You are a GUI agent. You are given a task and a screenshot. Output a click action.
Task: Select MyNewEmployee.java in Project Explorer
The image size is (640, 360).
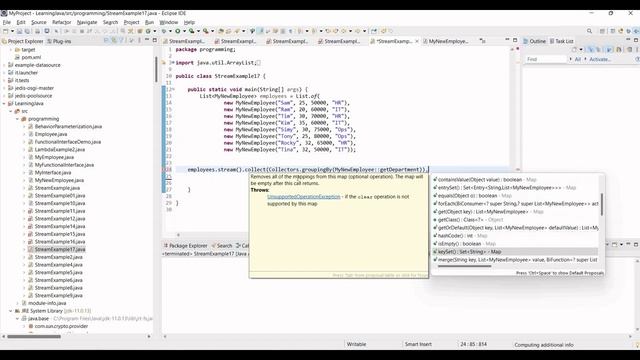pos(59,180)
